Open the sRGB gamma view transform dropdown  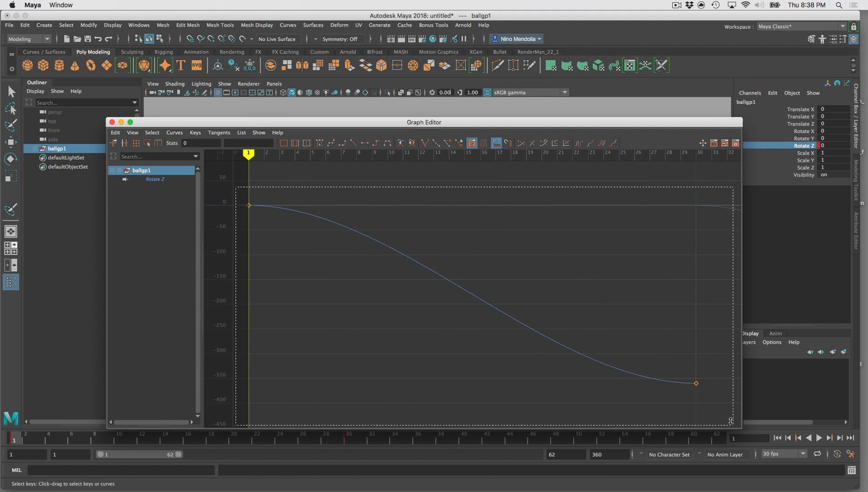565,92
